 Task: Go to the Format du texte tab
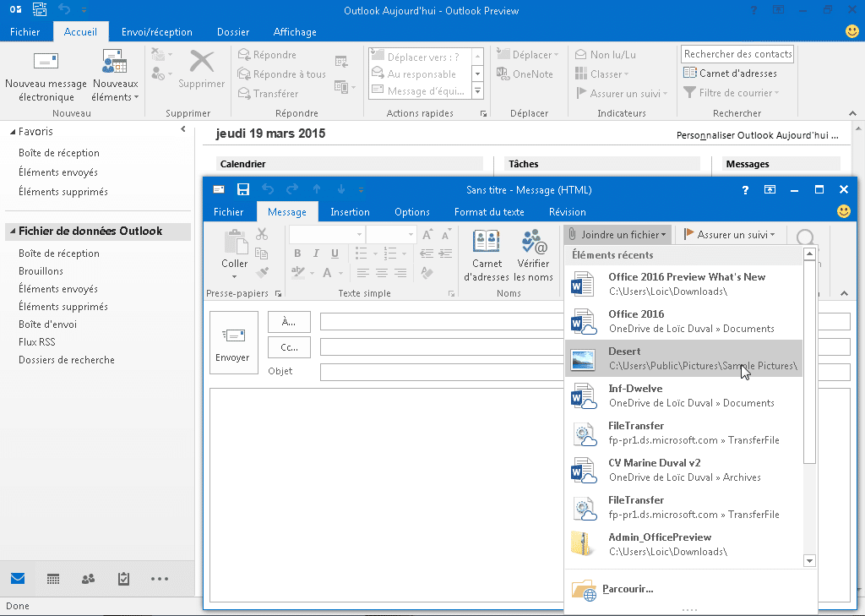point(489,212)
